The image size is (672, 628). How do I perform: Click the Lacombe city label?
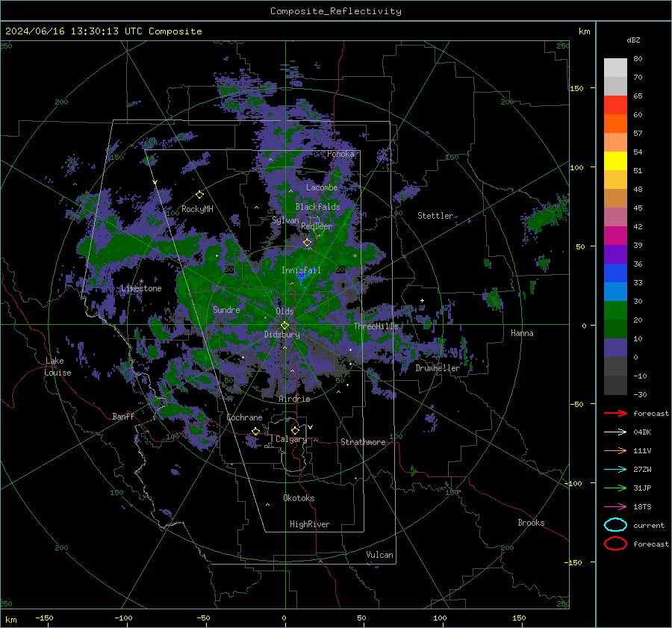point(322,187)
